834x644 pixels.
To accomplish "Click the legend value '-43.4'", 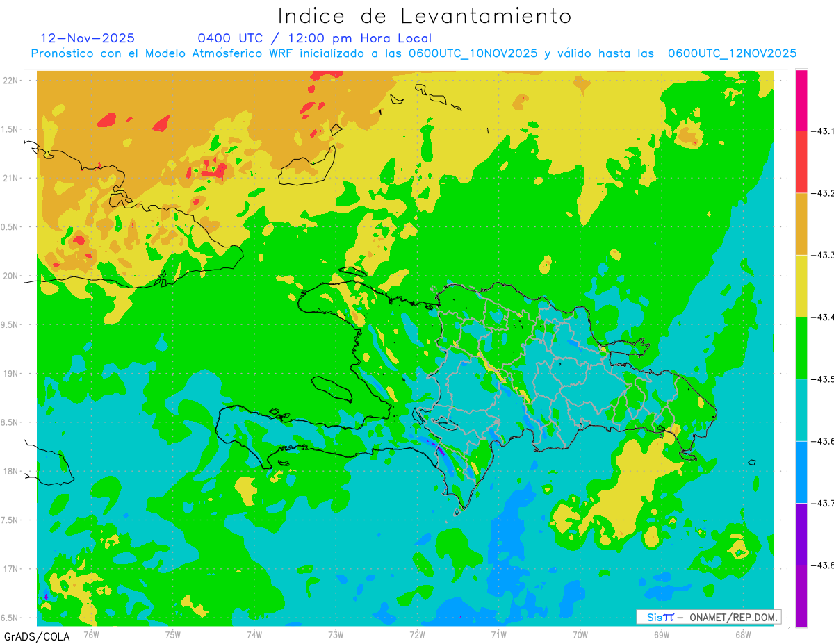I will point(823,317).
